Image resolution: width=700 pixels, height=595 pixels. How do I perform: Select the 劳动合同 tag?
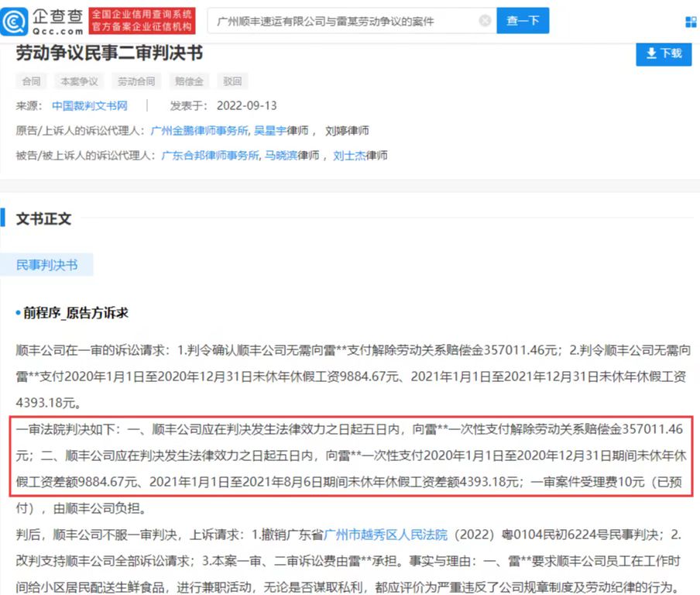(136, 81)
